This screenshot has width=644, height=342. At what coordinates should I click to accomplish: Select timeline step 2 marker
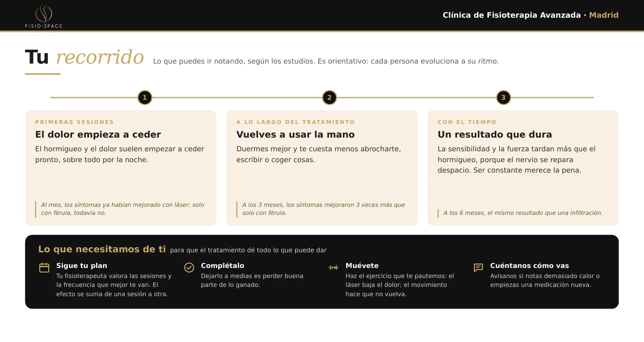click(x=330, y=97)
